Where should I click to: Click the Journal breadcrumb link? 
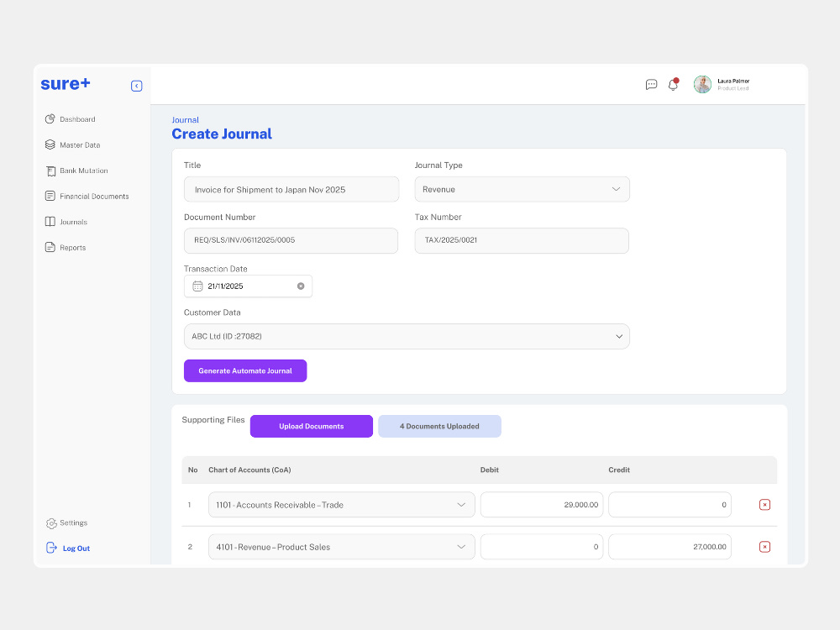click(185, 120)
